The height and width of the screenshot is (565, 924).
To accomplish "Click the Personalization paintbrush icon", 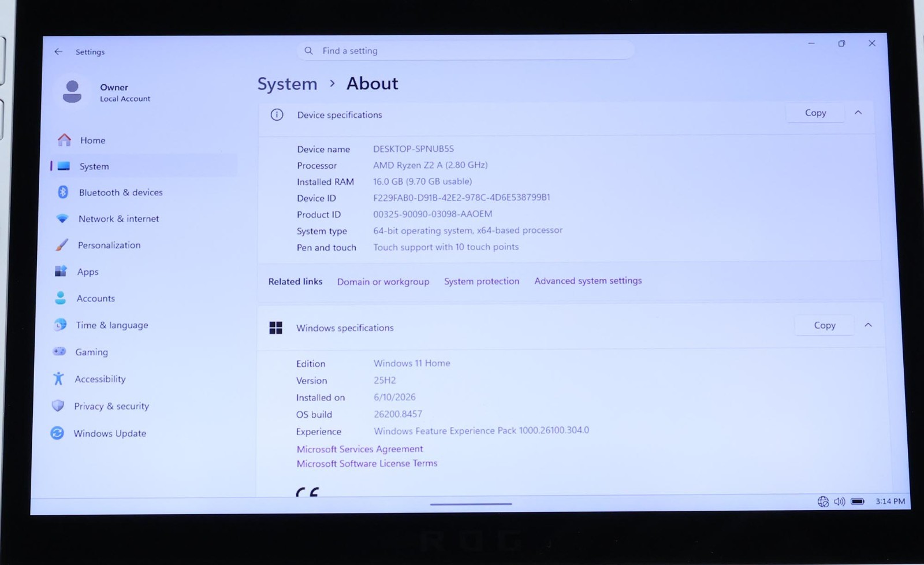I will pos(61,245).
